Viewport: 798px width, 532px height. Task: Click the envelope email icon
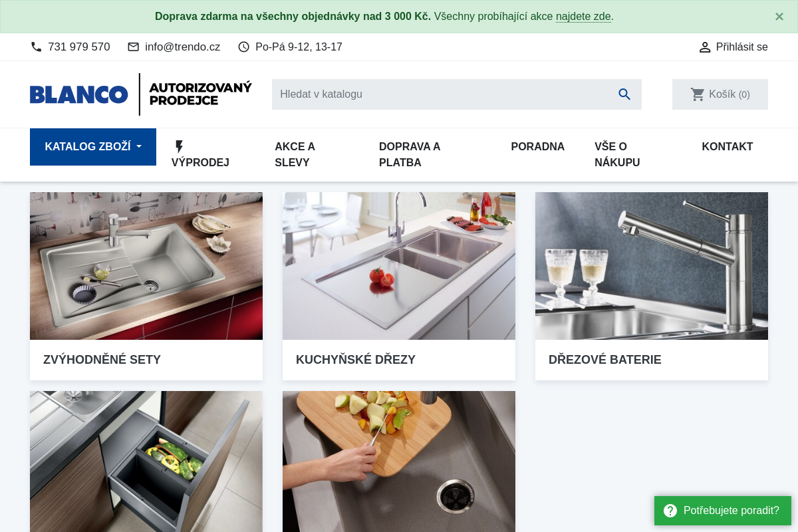(133, 47)
